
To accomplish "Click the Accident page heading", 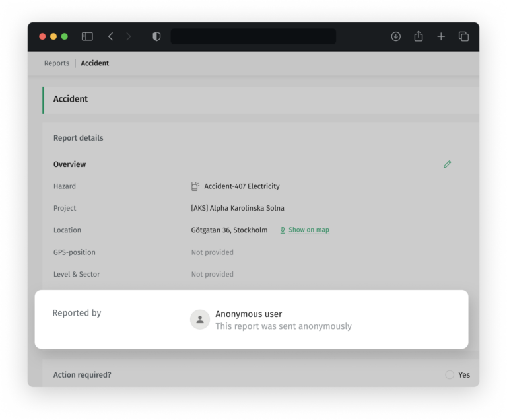I will coord(71,99).
